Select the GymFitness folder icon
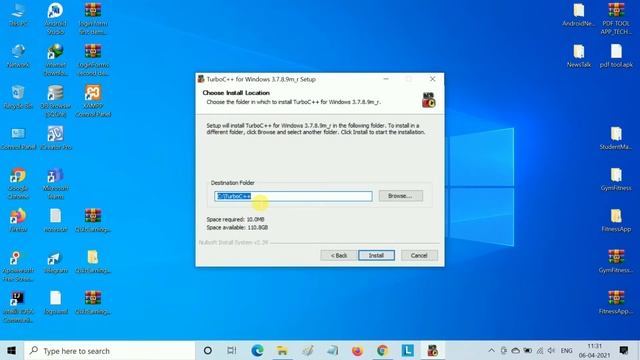640x360 pixels. coord(616,180)
